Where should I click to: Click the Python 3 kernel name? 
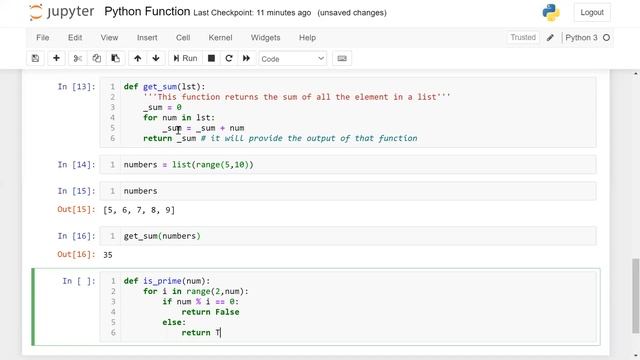point(581,38)
